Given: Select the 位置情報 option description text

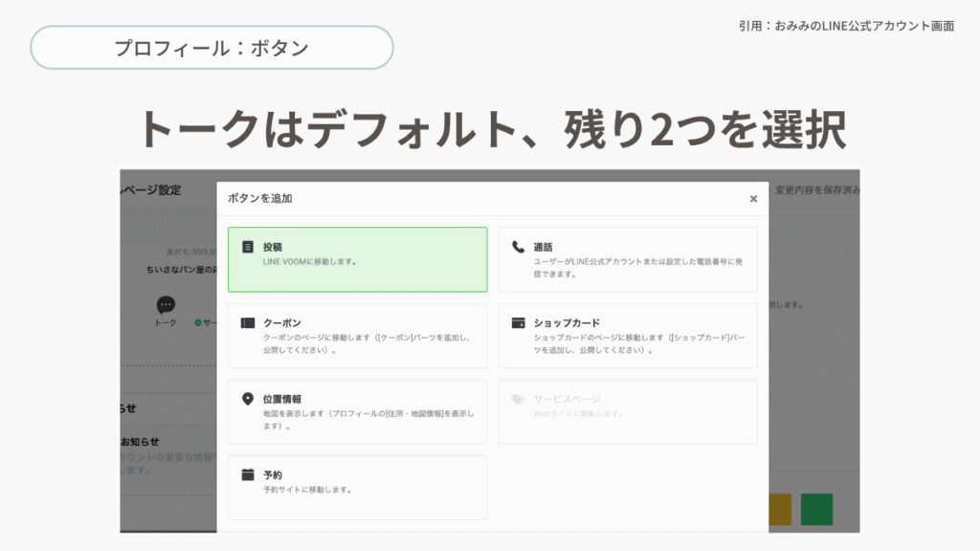Looking at the screenshot, I should click(x=367, y=420).
